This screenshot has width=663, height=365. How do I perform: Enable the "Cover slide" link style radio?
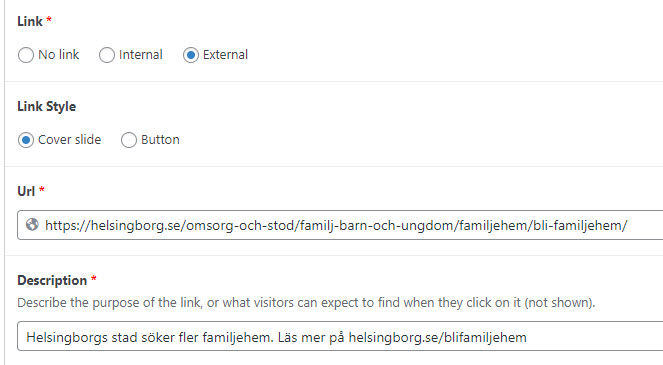pos(26,140)
